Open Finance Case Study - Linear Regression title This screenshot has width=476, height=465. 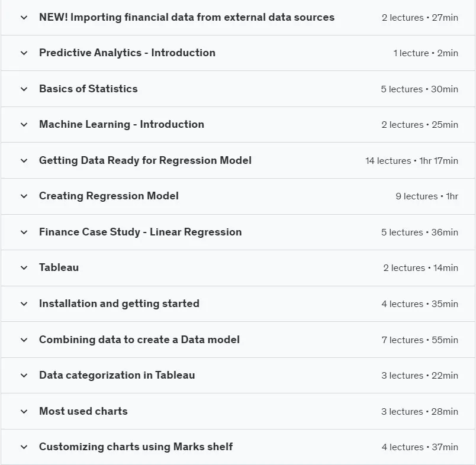point(140,232)
